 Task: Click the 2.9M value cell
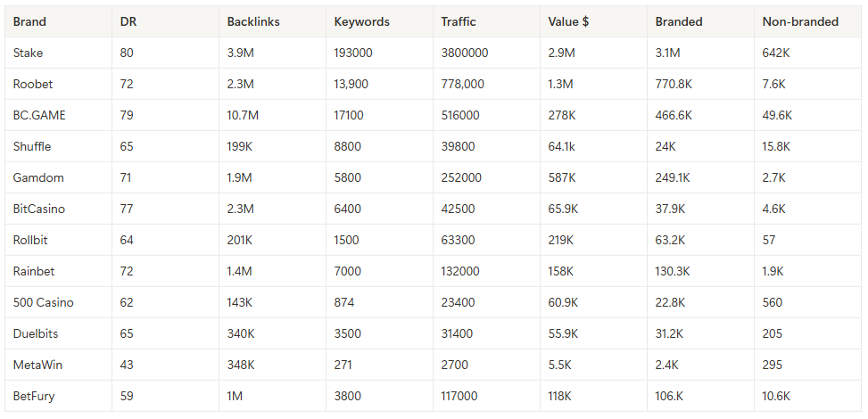point(593,53)
